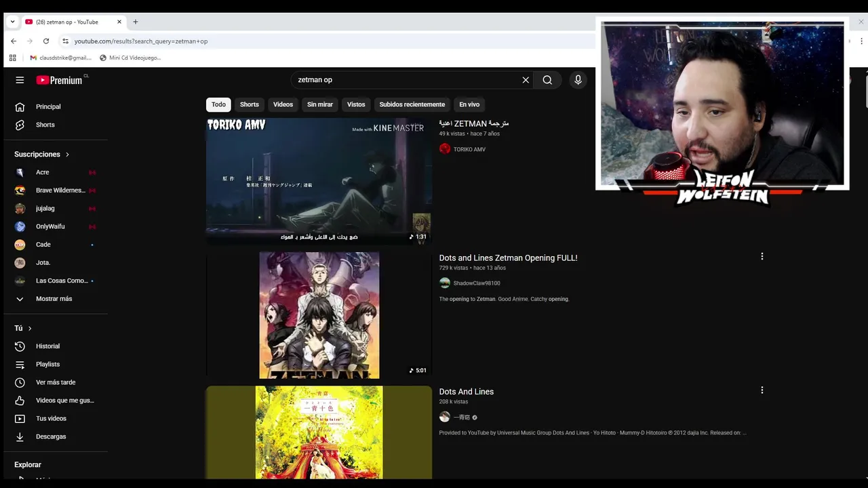Screen dimensions: 868x488
Task: Close the window with top-right X
Action: click(861, 22)
